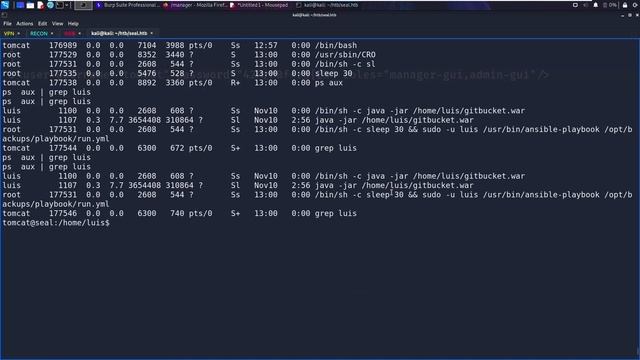Switch to the VPN terminal tab
Image resolution: width=640 pixels, height=360 pixels.
(x=9, y=33)
